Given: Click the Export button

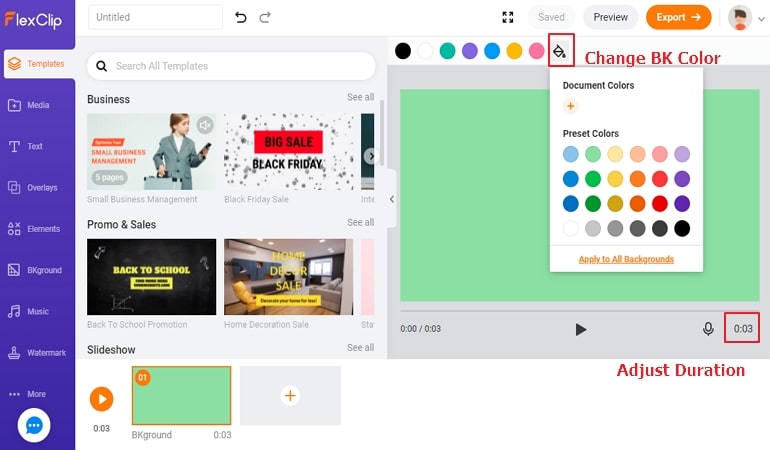Looking at the screenshot, I should pyautogui.click(x=678, y=17).
